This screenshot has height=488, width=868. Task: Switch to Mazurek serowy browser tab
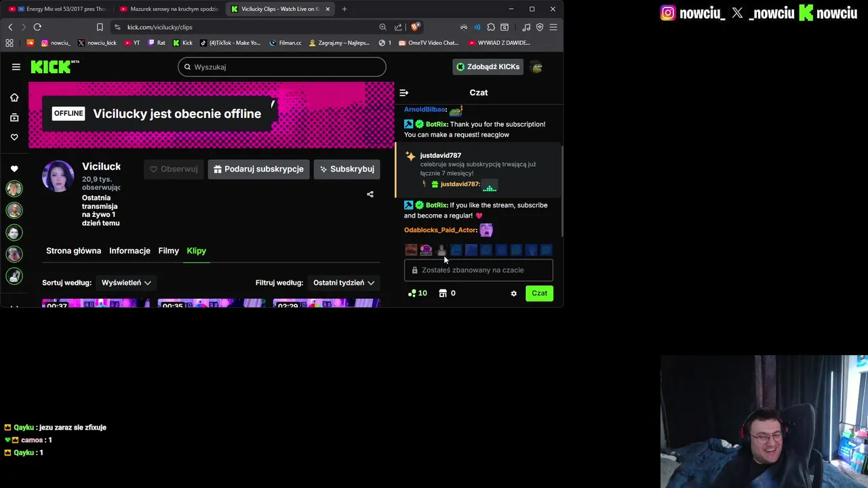[x=168, y=9]
